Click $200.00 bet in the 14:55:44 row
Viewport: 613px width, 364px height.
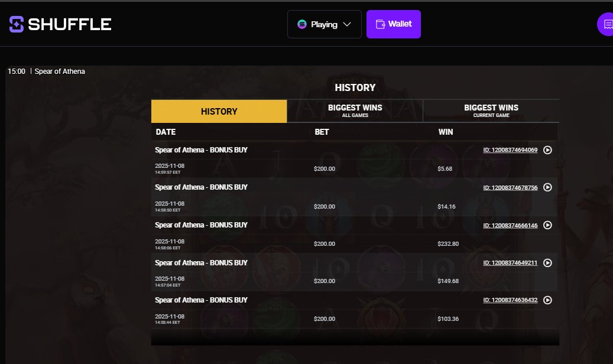click(x=325, y=319)
